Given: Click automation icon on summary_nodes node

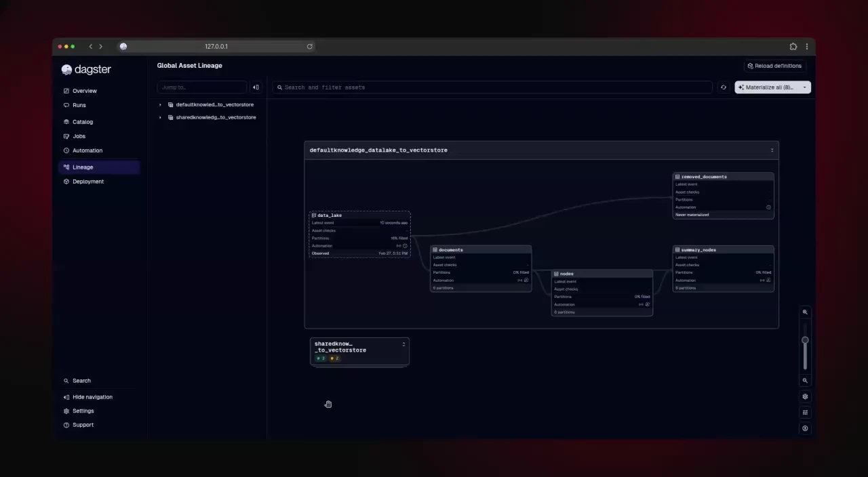Looking at the screenshot, I should tap(768, 281).
